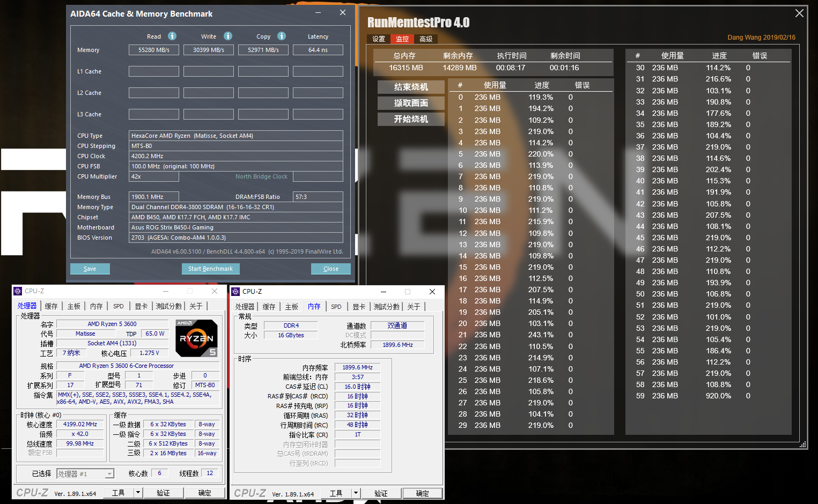Open the 设置 tab in RunMemtestPro
The height and width of the screenshot is (504, 818).
tap(378, 39)
